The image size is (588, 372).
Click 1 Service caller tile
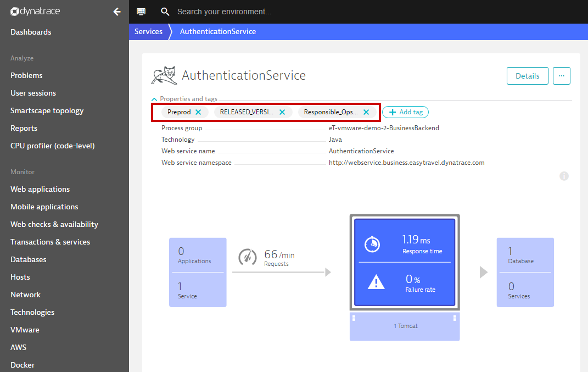(x=198, y=290)
